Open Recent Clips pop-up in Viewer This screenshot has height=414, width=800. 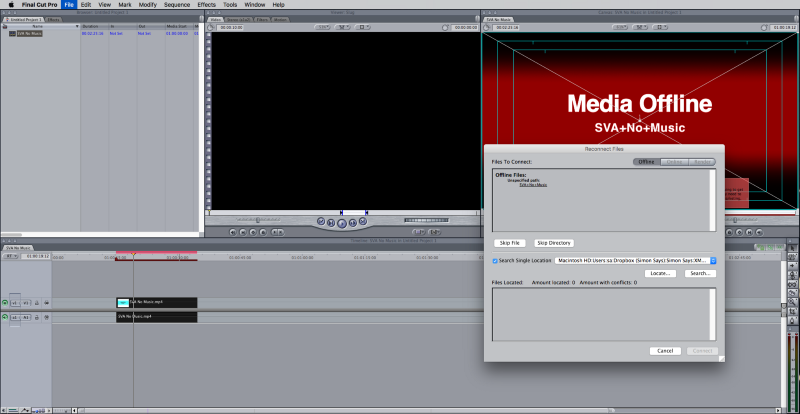click(418, 232)
